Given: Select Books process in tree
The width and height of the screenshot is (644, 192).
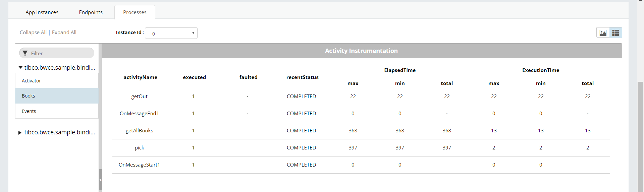Looking at the screenshot, I should click(x=57, y=96).
